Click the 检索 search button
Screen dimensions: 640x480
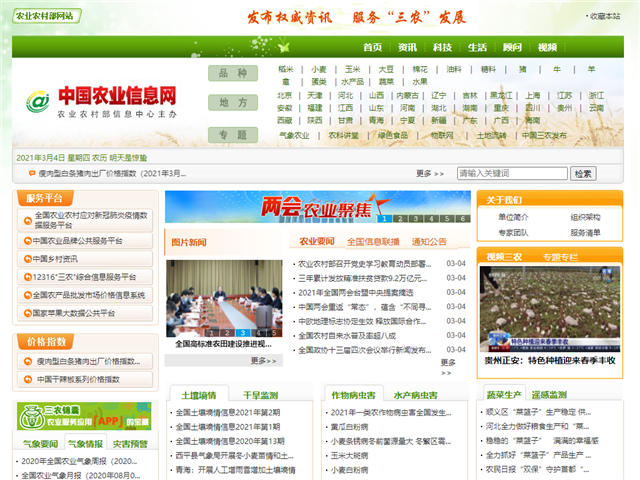click(x=583, y=173)
